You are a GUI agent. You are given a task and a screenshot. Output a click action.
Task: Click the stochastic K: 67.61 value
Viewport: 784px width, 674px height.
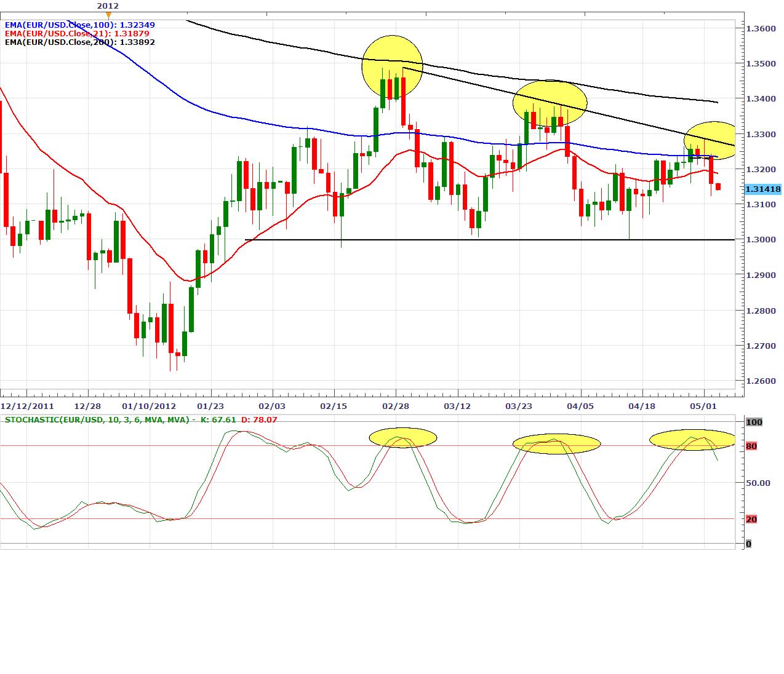[217, 419]
